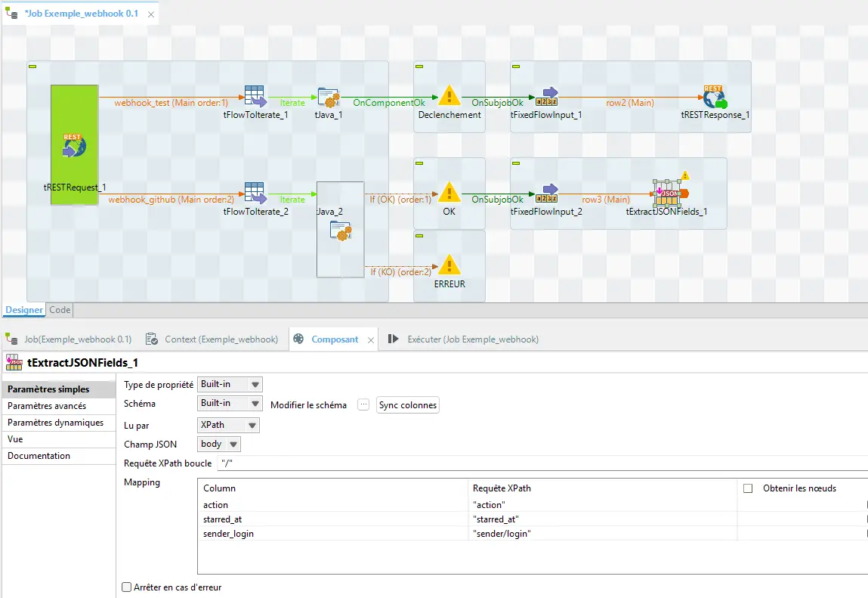The width and height of the screenshot is (868, 598).
Task: Check the Obtenir les nœuds checkbox
Action: click(749, 488)
